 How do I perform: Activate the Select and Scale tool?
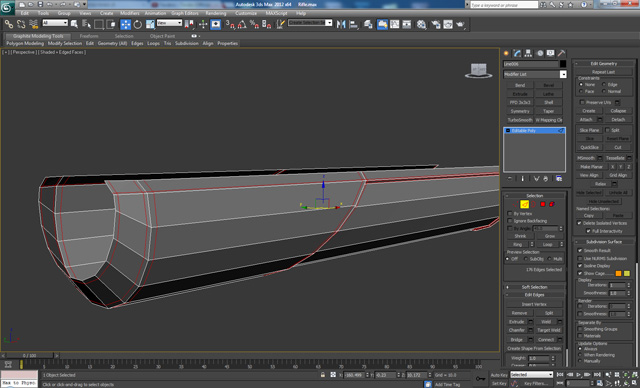click(x=150, y=24)
